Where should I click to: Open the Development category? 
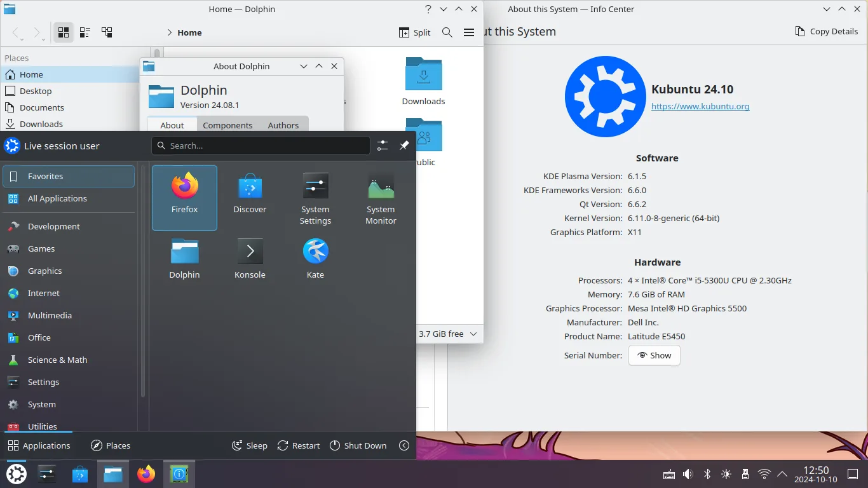[x=69, y=226]
